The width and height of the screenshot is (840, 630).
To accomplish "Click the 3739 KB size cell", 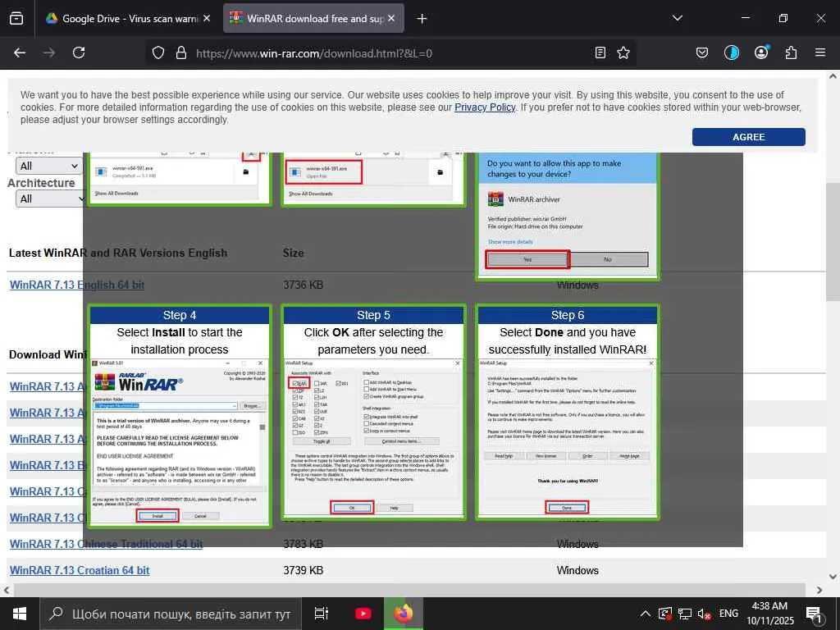I will (304, 571).
